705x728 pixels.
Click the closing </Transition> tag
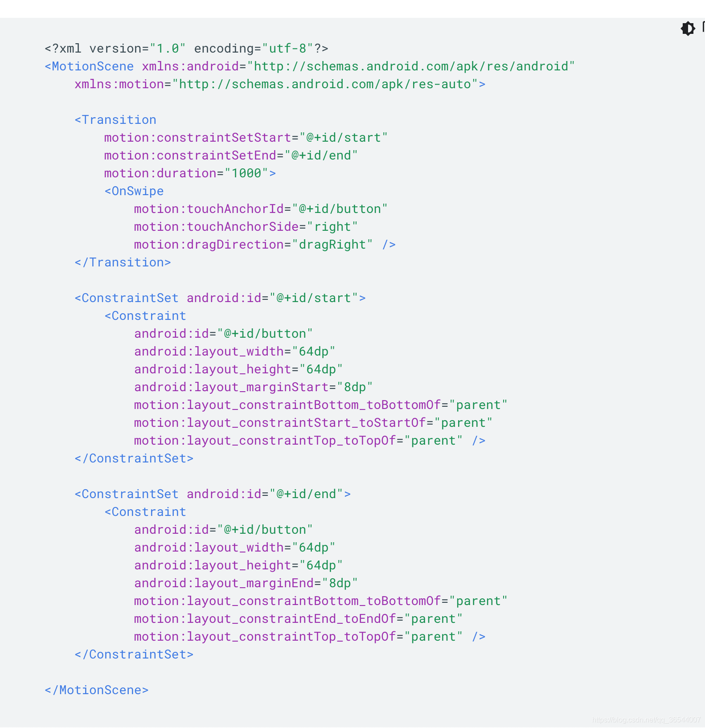(x=123, y=262)
